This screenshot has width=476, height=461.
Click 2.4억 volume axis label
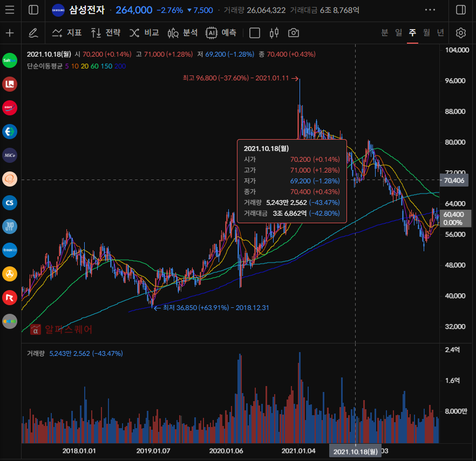pyautogui.click(x=452, y=350)
